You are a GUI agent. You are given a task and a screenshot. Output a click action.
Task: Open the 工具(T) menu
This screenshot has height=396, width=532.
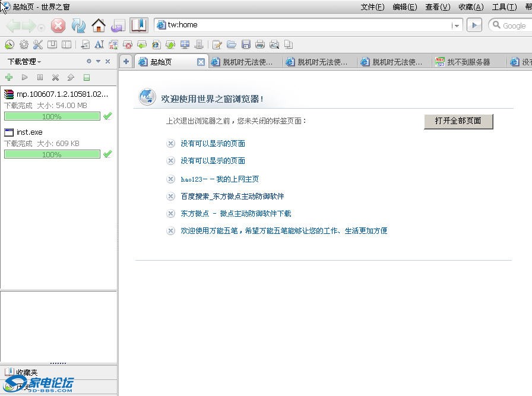tap(504, 7)
